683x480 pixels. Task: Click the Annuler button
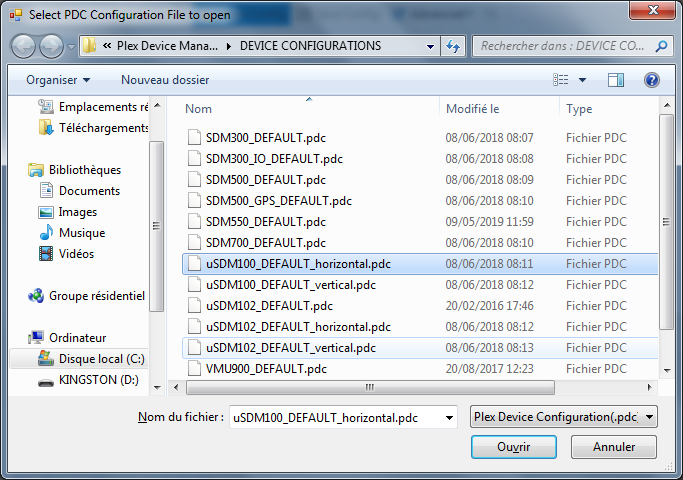(614, 447)
